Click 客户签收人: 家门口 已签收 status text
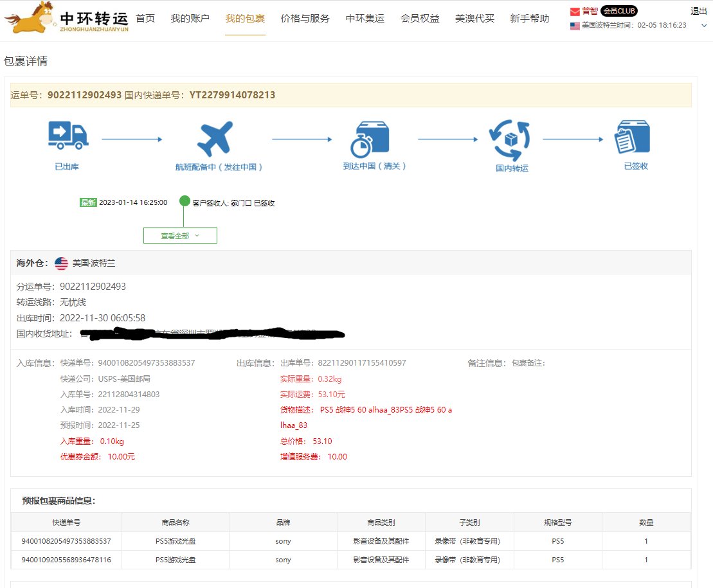 click(x=234, y=203)
